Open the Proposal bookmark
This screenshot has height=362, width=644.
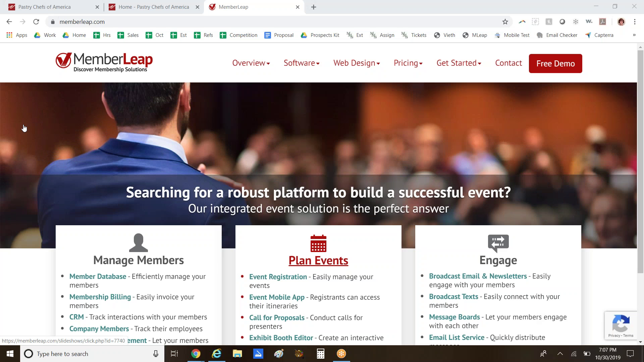[279, 35]
